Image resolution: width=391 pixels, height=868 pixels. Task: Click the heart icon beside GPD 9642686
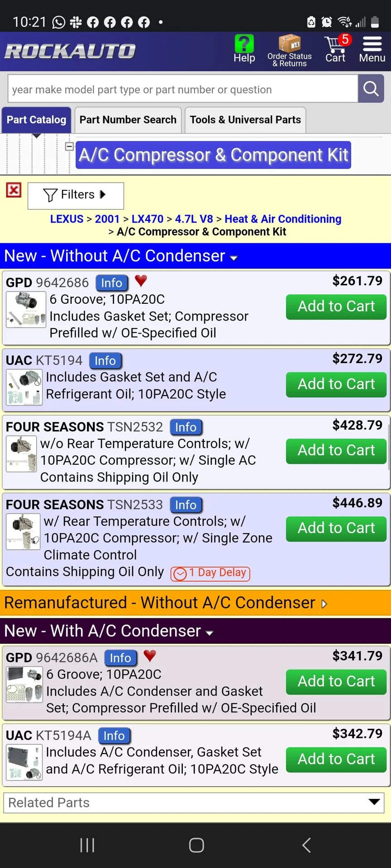141,281
